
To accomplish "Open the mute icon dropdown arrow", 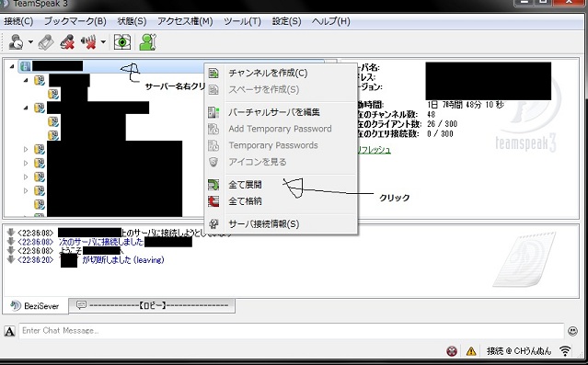I will tap(103, 42).
